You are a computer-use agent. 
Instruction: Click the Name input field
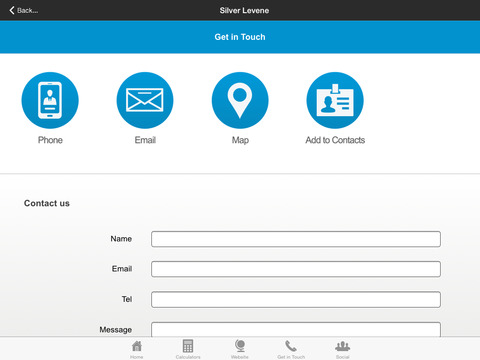[x=296, y=239]
